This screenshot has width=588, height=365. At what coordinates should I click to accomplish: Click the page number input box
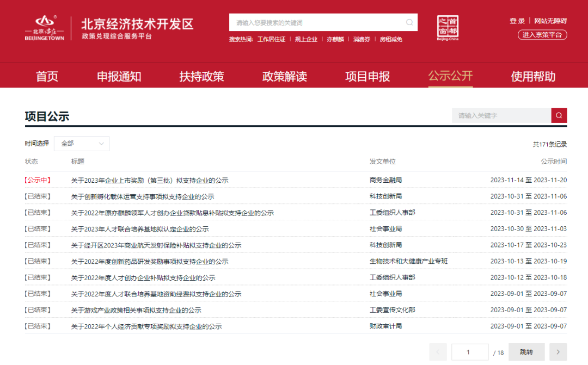pyautogui.click(x=469, y=352)
